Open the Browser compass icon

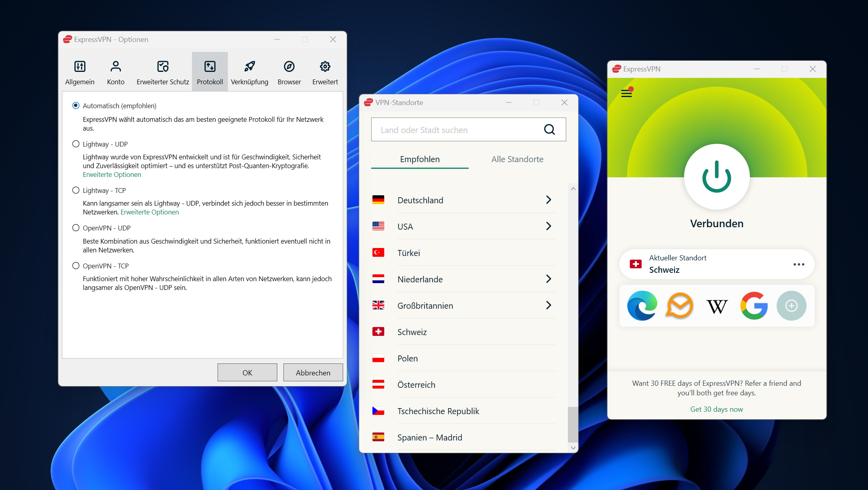pyautogui.click(x=289, y=66)
